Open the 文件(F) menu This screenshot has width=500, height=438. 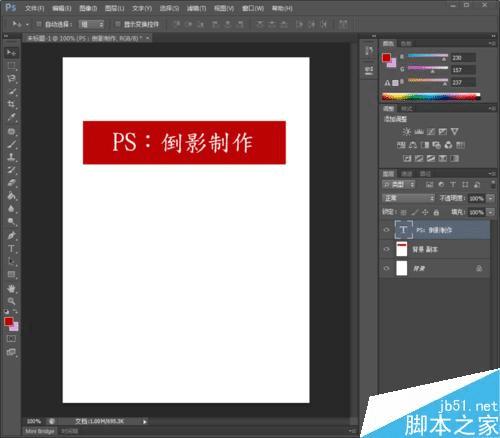pos(35,8)
